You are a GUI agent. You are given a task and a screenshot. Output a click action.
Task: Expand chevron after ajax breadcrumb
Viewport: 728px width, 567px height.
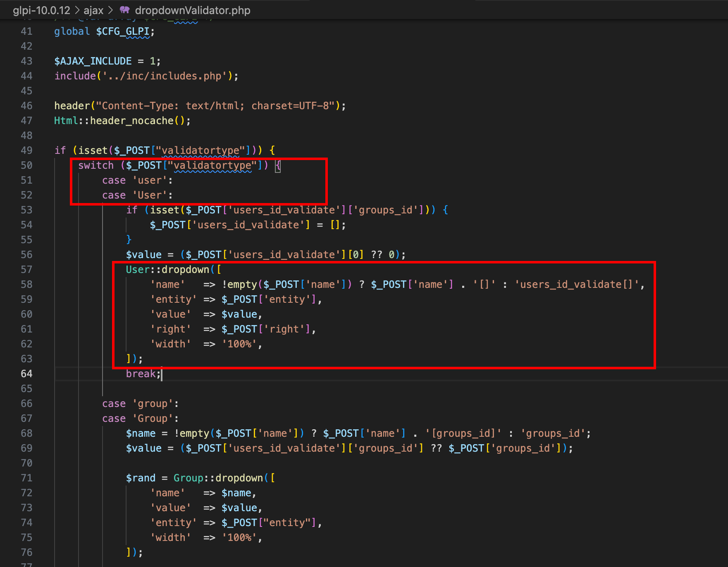[x=110, y=10]
